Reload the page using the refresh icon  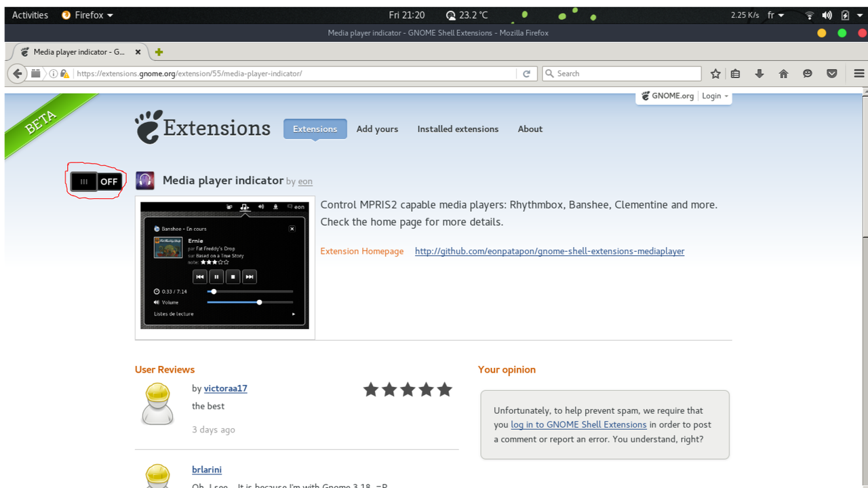(526, 73)
